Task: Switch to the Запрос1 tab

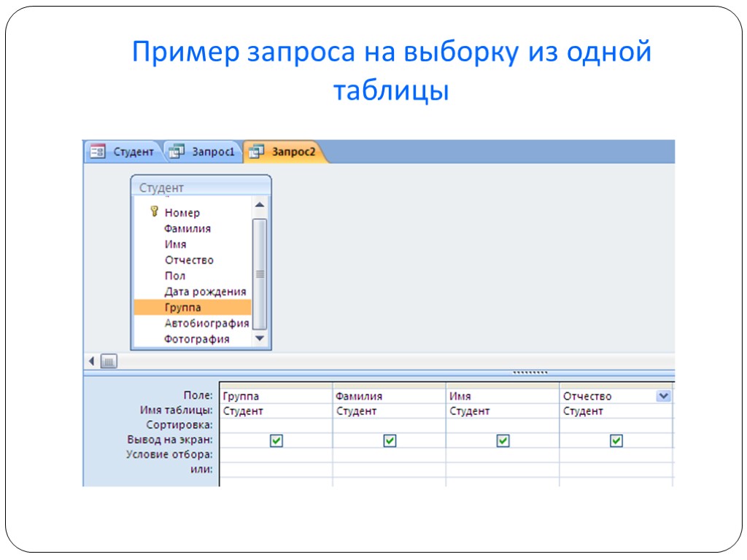Action: coord(204,152)
